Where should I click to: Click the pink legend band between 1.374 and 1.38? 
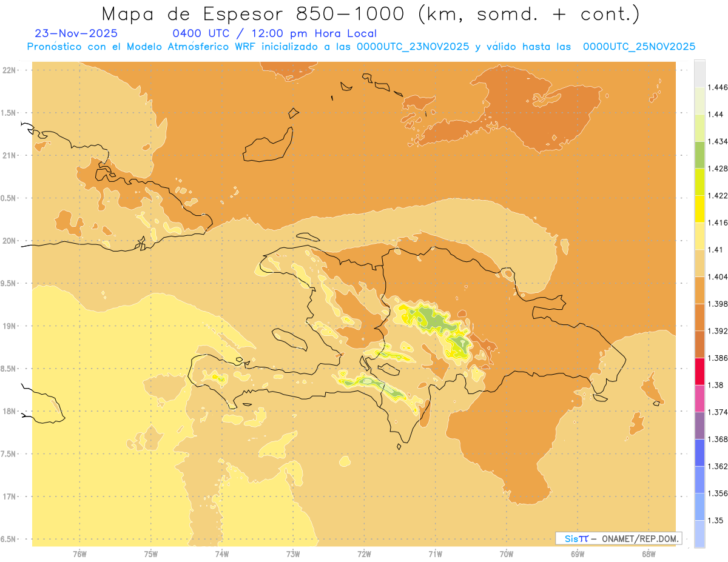coord(699,398)
